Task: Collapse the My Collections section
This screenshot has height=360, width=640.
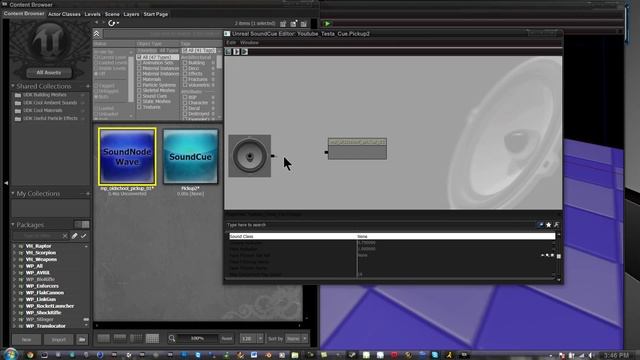Action: pos(13,193)
